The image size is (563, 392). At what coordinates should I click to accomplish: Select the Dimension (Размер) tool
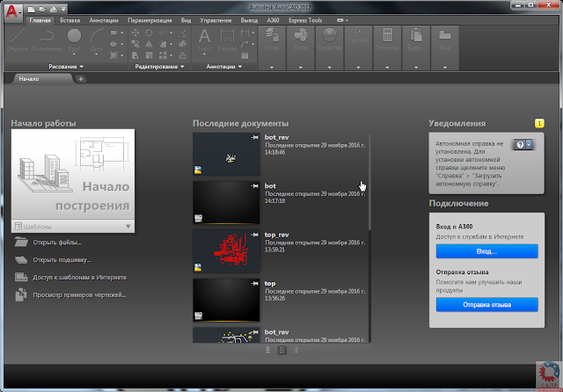227,40
